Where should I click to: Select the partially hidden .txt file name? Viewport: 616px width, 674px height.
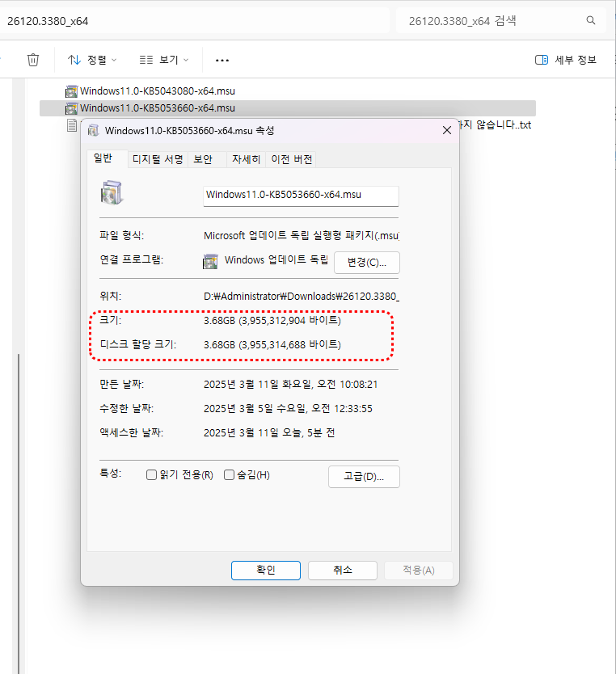496,125
